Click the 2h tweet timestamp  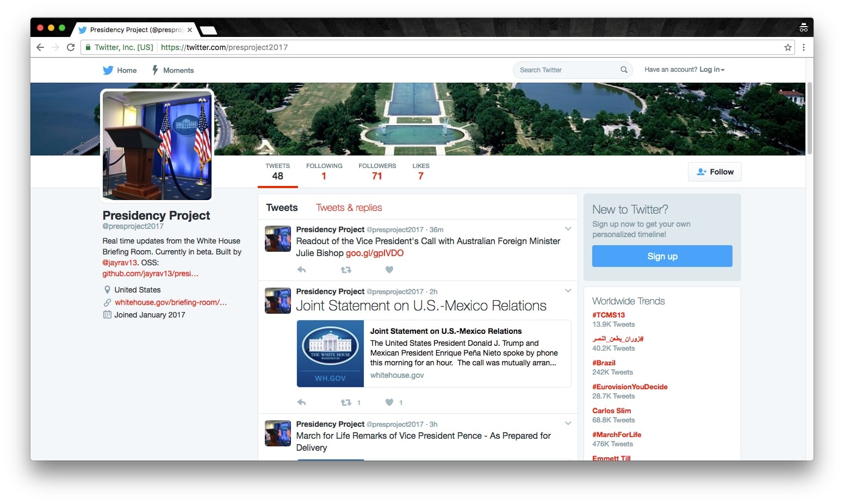433,291
